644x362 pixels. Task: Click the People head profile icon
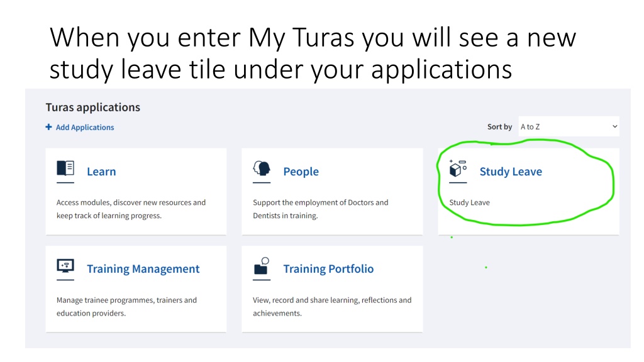tap(262, 168)
